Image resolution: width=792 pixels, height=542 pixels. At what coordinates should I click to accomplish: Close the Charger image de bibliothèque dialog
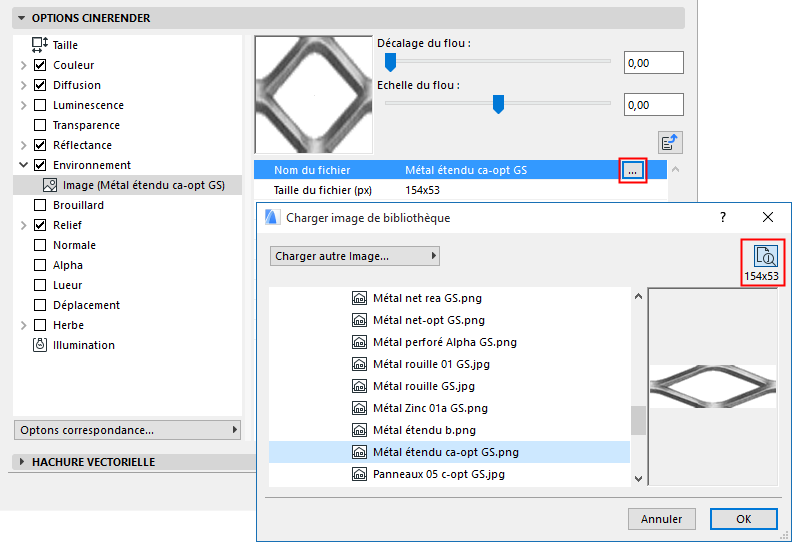pos(768,217)
